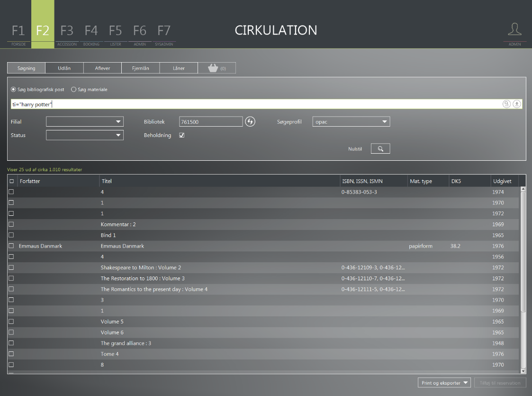Open the Filial dropdown
The image size is (532, 396).
point(85,121)
